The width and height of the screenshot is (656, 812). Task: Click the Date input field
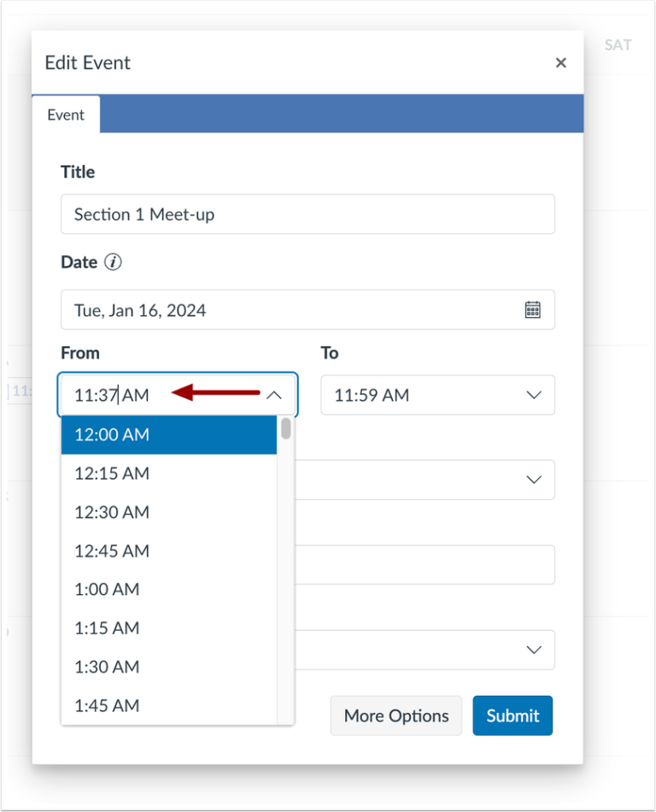(290, 309)
